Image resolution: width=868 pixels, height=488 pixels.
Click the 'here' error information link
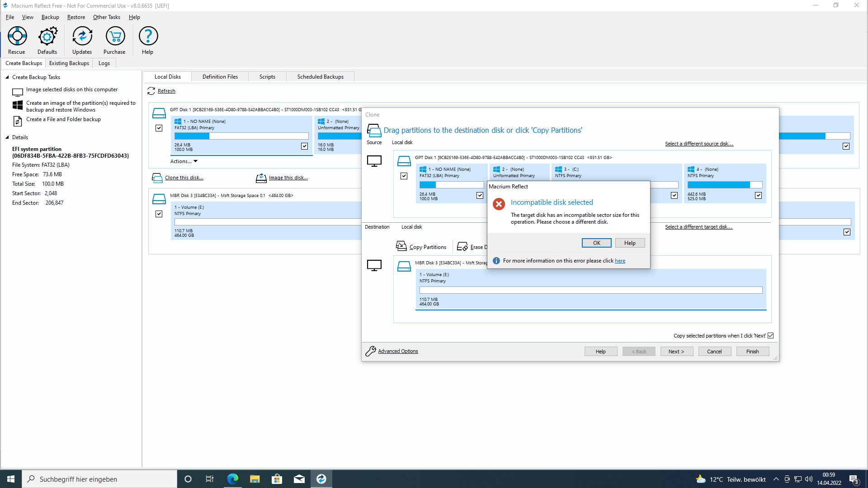click(x=620, y=261)
